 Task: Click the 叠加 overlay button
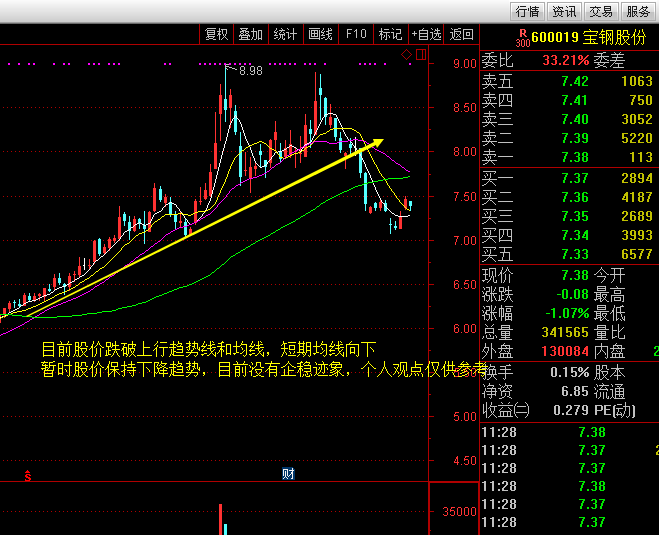point(250,34)
